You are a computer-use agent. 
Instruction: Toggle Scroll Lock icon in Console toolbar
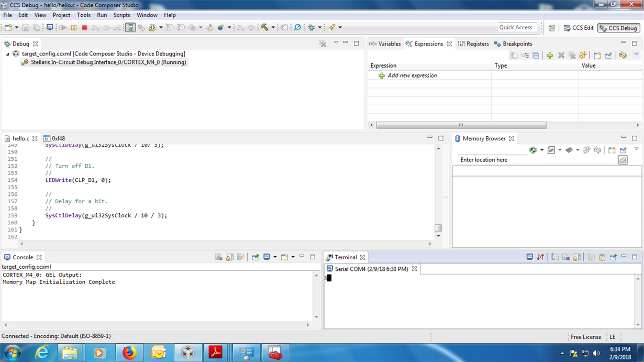pyautogui.click(x=230, y=257)
